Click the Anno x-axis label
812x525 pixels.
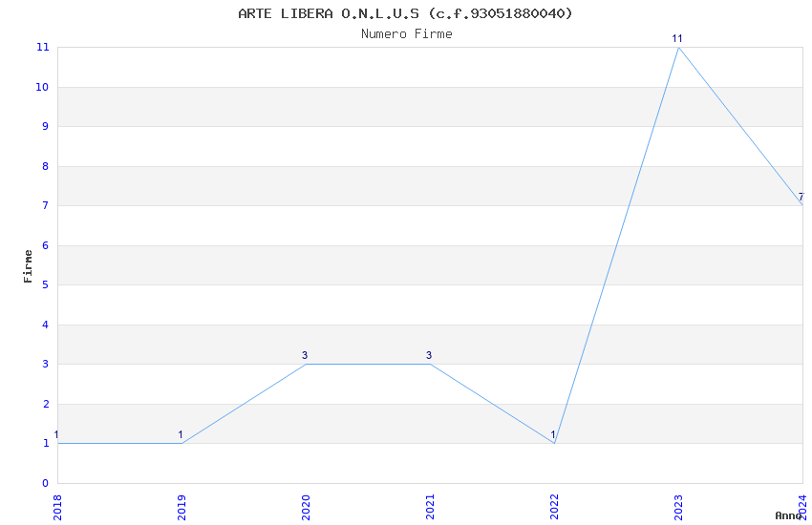click(x=788, y=515)
